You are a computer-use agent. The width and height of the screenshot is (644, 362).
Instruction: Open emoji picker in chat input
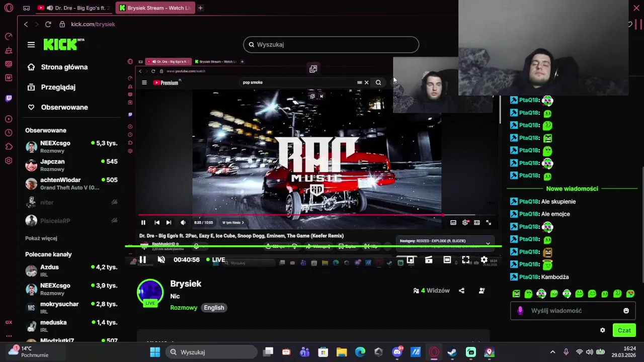click(x=626, y=311)
